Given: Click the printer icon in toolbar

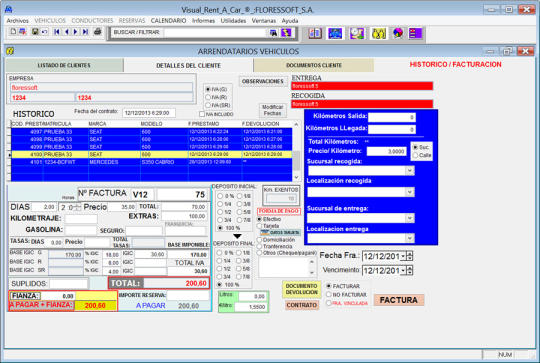Looking at the screenshot, I should coord(97,32).
